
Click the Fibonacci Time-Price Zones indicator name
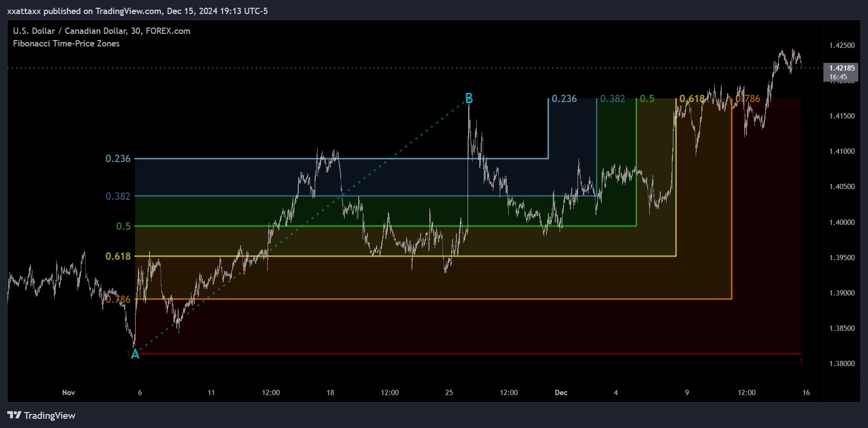[66, 44]
